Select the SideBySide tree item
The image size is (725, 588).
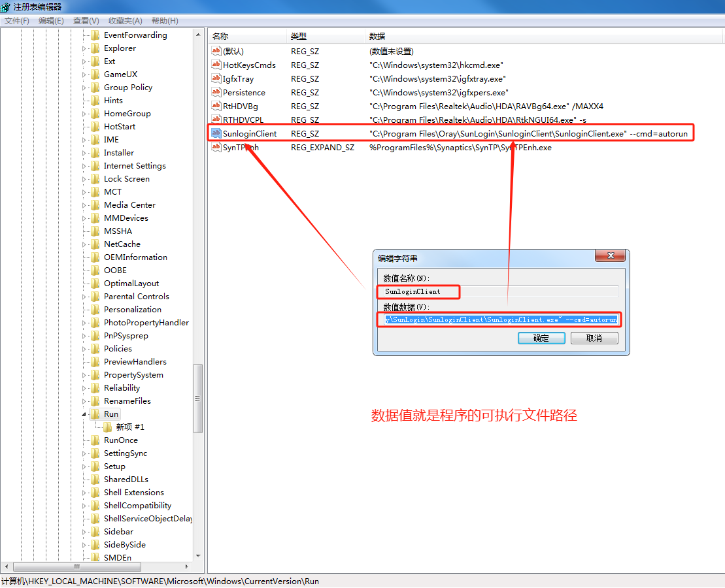pyautogui.click(x=124, y=544)
